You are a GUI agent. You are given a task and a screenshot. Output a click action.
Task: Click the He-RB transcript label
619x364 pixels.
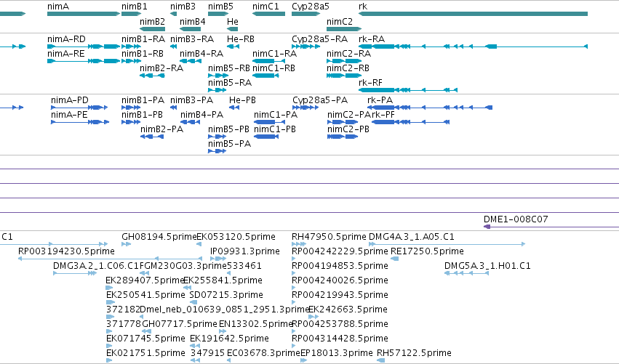tap(241, 39)
